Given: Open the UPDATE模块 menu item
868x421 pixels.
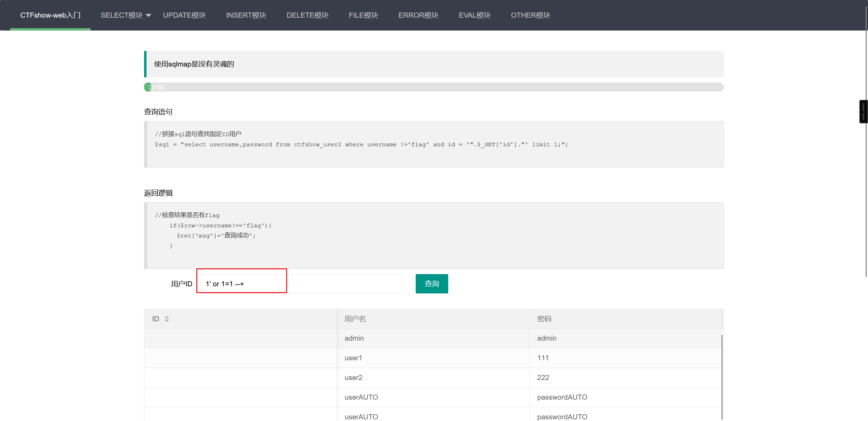Looking at the screenshot, I should (x=184, y=15).
